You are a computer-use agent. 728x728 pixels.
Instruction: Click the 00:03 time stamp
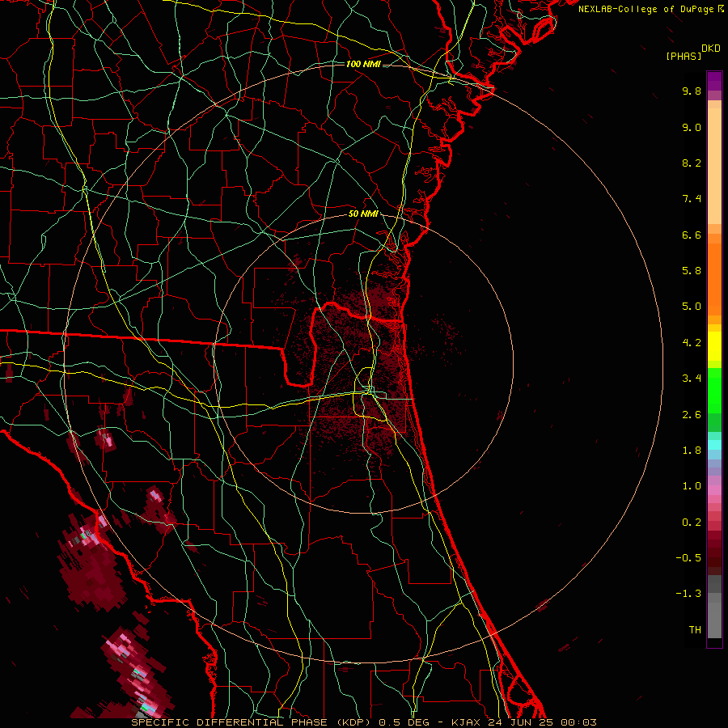tap(578, 722)
